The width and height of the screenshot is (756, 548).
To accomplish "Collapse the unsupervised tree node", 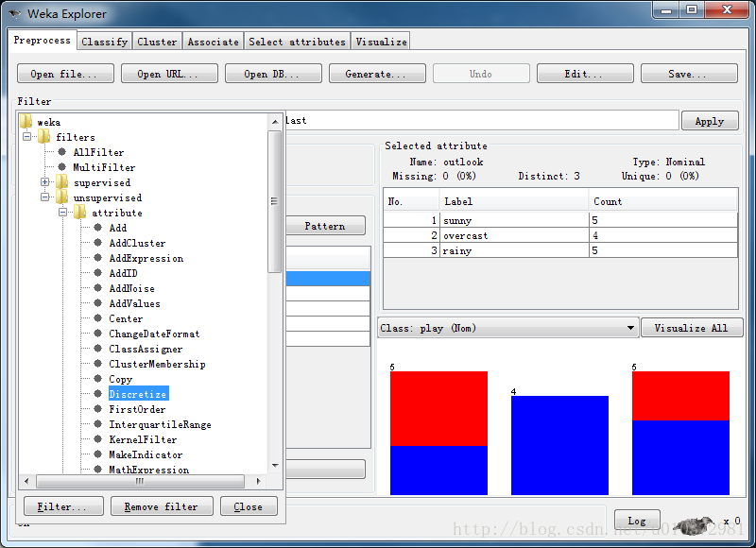I will point(44,197).
